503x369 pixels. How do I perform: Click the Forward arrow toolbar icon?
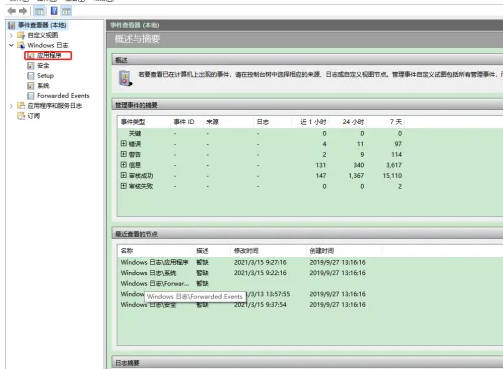click(23, 11)
